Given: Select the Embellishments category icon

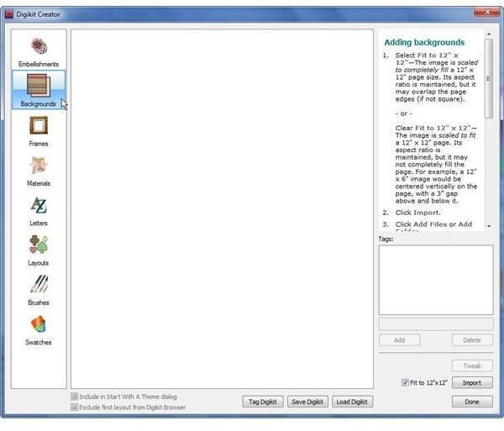Looking at the screenshot, I should click(39, 51).
